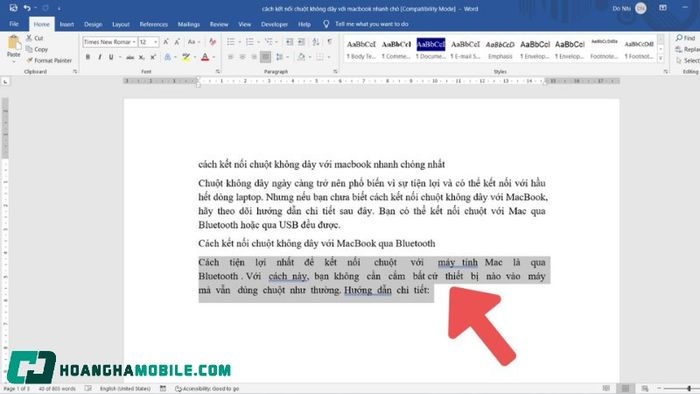The height and width of the screenshot is (394, 700).
Task: Click the proofing check icon in status bar
Action: (88, 389)
